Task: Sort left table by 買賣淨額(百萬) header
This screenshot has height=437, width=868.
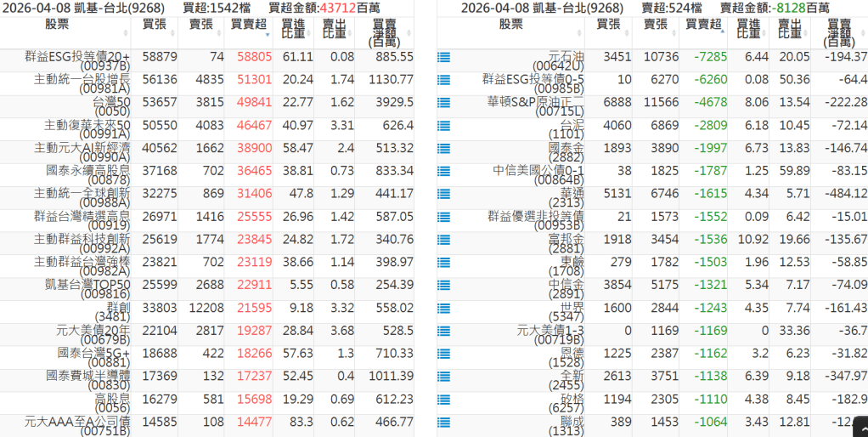Action: point(384,32)
